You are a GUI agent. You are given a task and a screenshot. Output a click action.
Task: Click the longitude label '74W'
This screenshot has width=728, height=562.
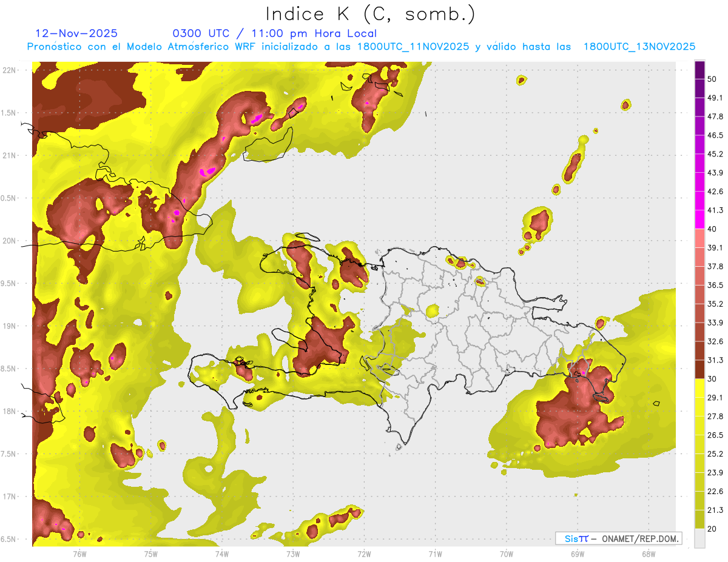[221, 554]
